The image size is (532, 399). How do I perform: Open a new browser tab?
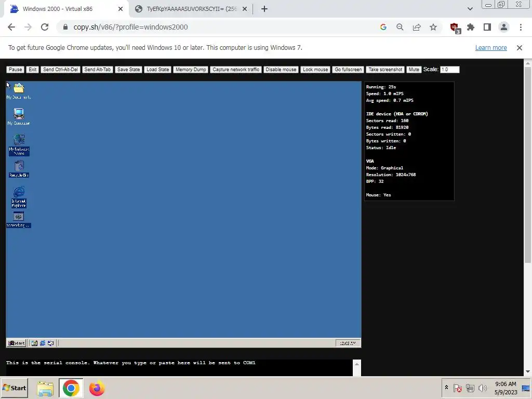point(264,9)
